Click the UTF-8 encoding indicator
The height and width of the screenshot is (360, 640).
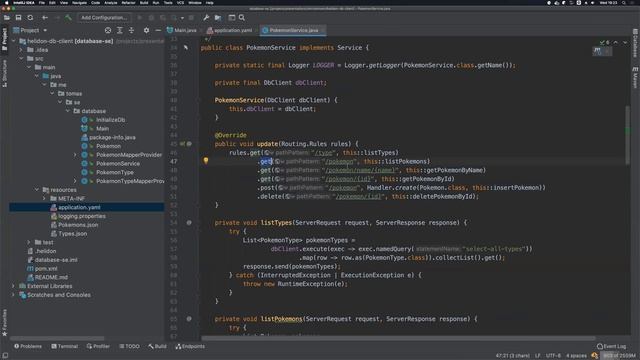pos(553,356)
